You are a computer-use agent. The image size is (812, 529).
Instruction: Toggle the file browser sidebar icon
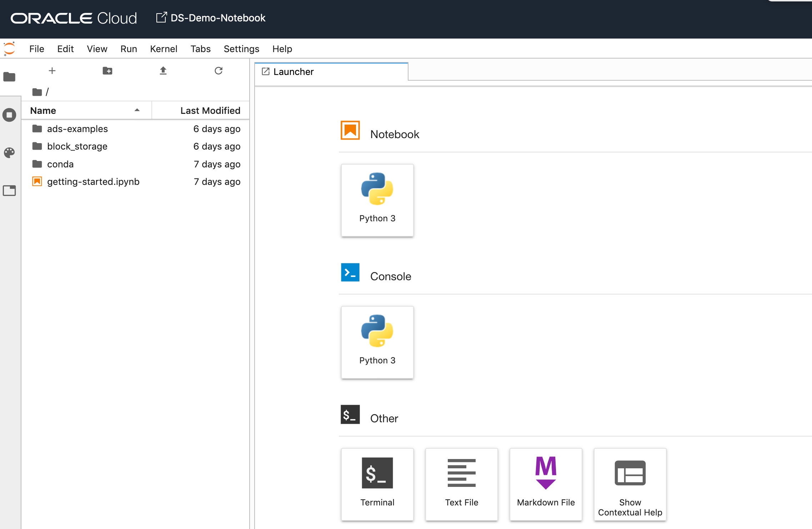coord(10,77)
